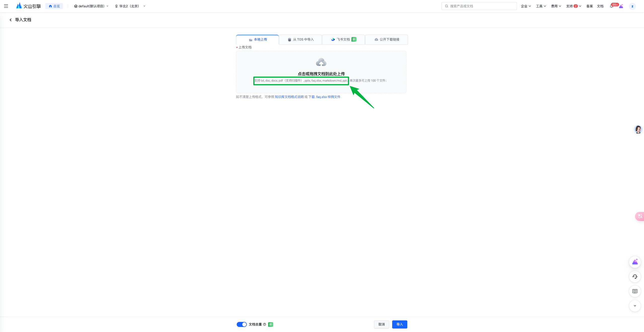Click the cloud upload icon
644x332 pixels.
tap(321, 62)
